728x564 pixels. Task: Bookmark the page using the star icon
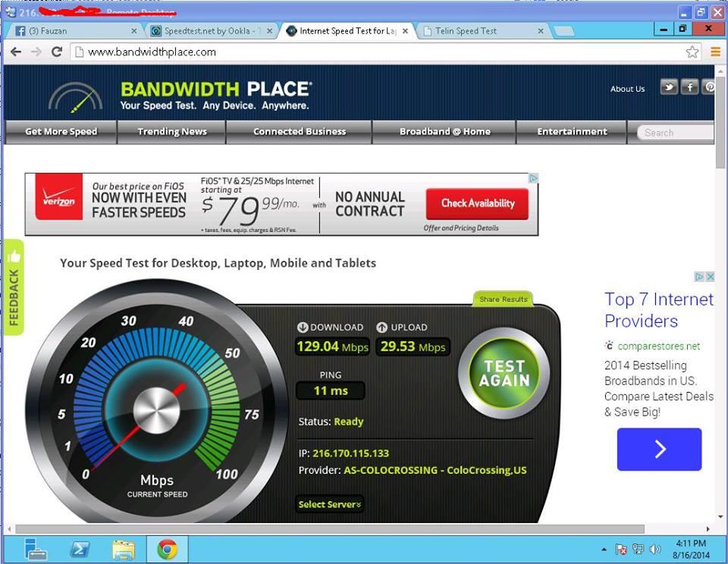coord(692,52)
